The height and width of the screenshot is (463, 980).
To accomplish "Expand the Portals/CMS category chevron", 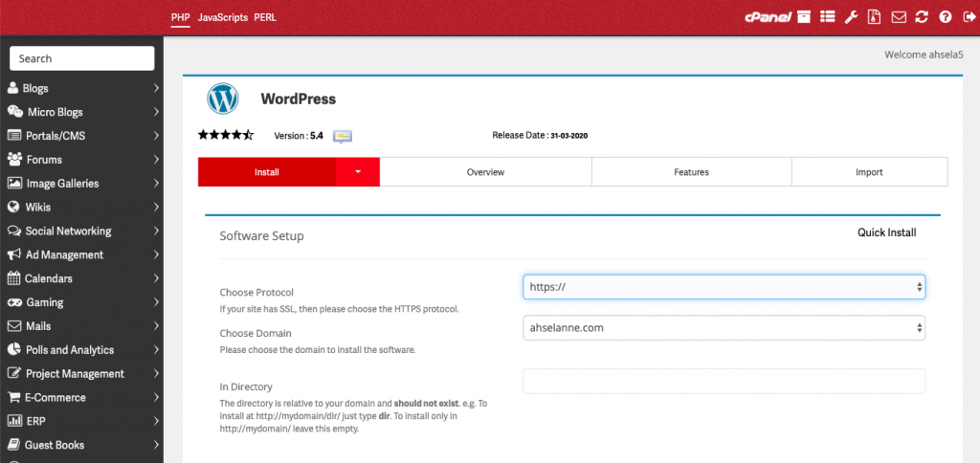I will [x=156, y=136].
